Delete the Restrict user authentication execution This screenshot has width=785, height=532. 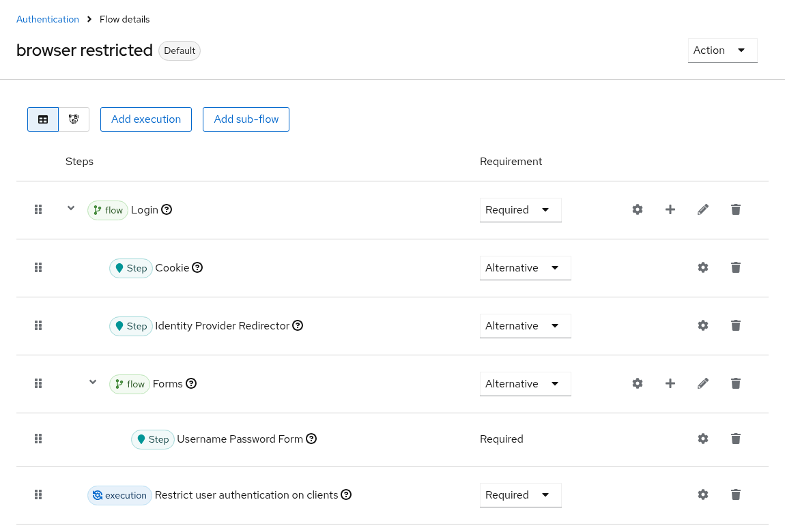pyautogui.click(x=736, y=494)
